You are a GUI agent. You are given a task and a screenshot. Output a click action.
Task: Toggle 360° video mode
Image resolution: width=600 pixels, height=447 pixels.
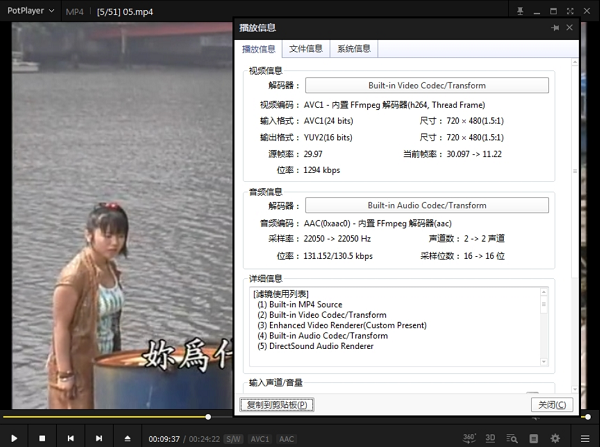point(469,438)
